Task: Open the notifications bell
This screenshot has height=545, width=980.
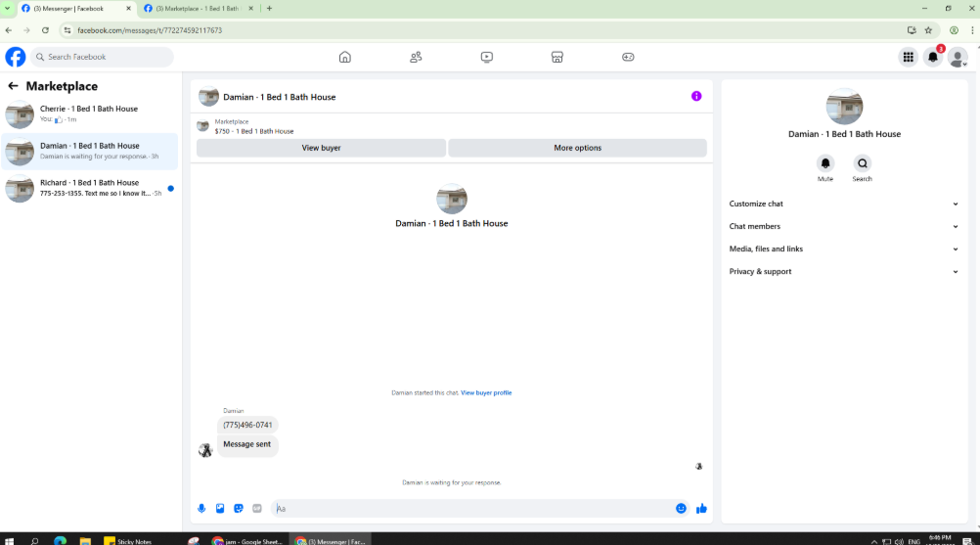Action: pyautogui.click(x=933, y=57)
